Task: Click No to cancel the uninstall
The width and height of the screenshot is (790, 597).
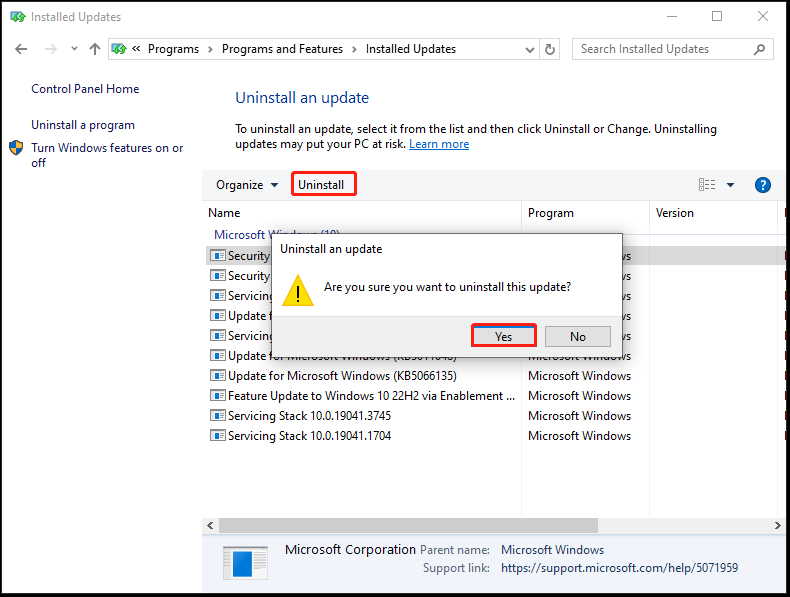Action: pos(577,336)
